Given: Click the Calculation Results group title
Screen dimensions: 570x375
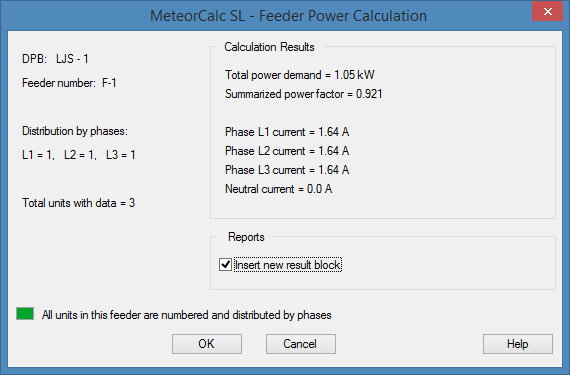Looking at the screenshot, I should click(x=269, y=47).
